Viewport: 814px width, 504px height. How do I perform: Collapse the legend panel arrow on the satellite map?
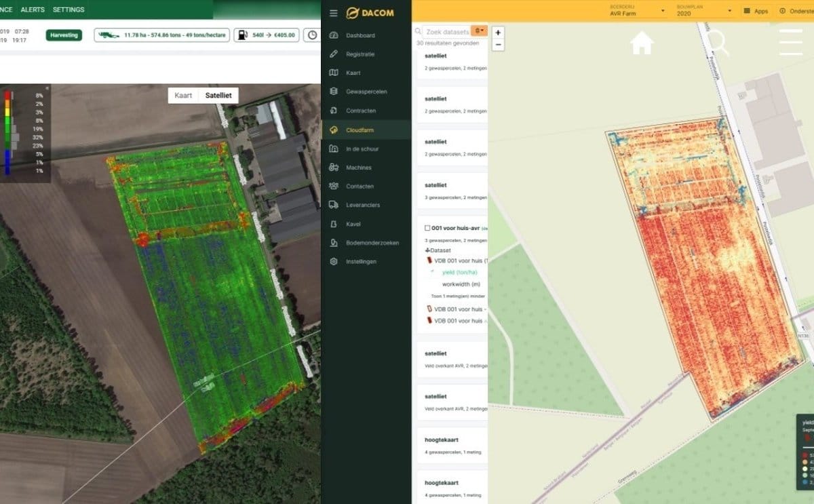pos(47,88)
